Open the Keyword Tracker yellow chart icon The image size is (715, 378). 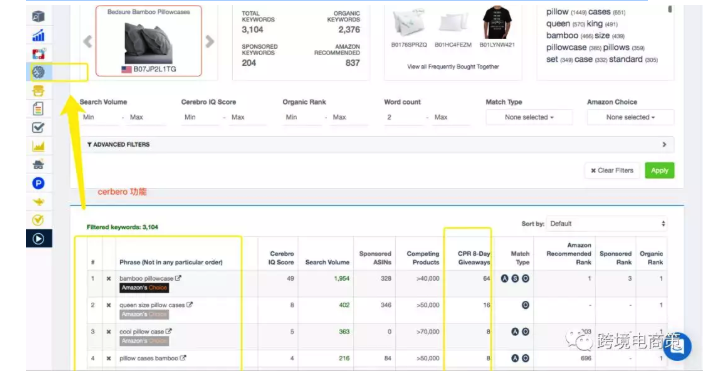pyautogui.click(x=38, y=146)
